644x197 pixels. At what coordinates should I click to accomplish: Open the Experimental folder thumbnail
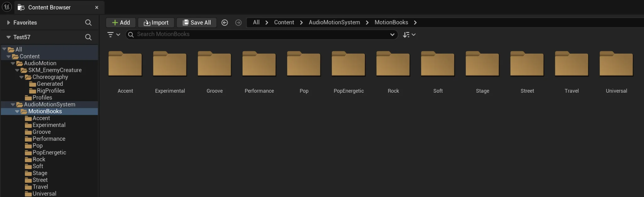click(170, 64)
